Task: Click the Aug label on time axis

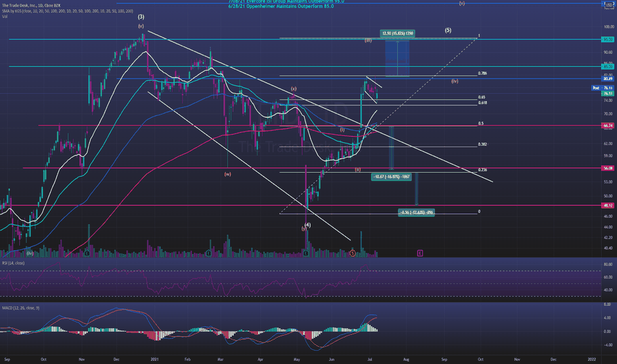Action: pos(406,359)
